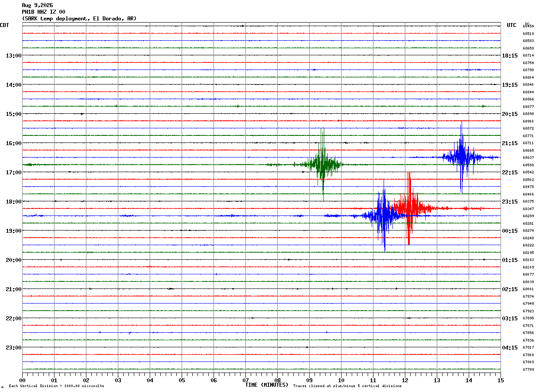
Task: Select the '17:00' CDT hour label
Action: tap(13, 172)
